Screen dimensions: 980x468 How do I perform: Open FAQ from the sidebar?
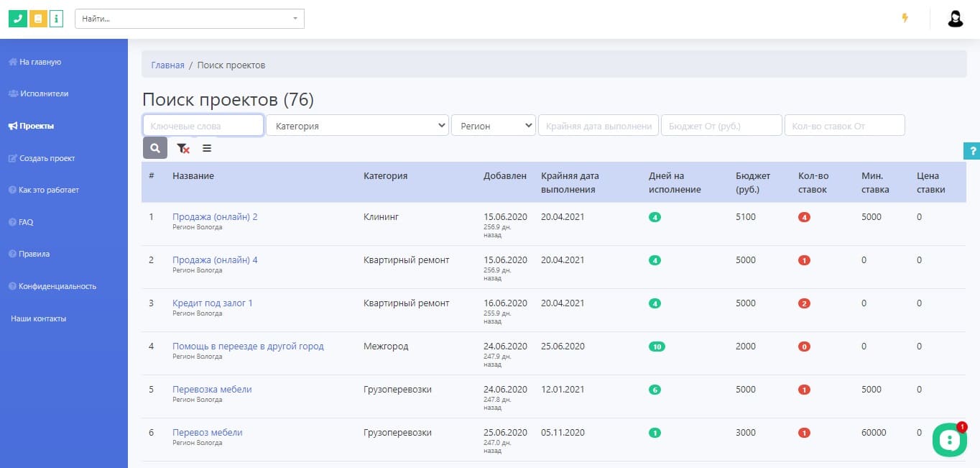click(x=26, y=222)
